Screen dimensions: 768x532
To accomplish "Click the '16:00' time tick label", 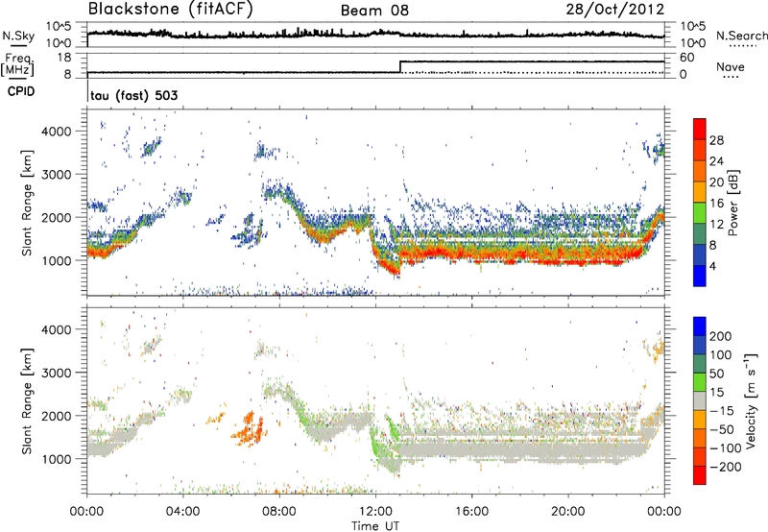I will (x=471, y=512).
